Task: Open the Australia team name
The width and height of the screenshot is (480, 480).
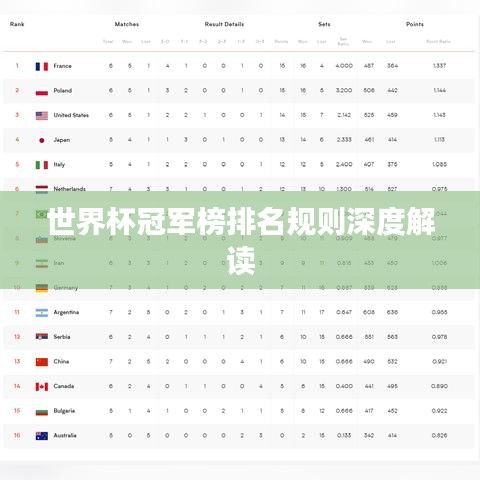Action: point(65,436)
